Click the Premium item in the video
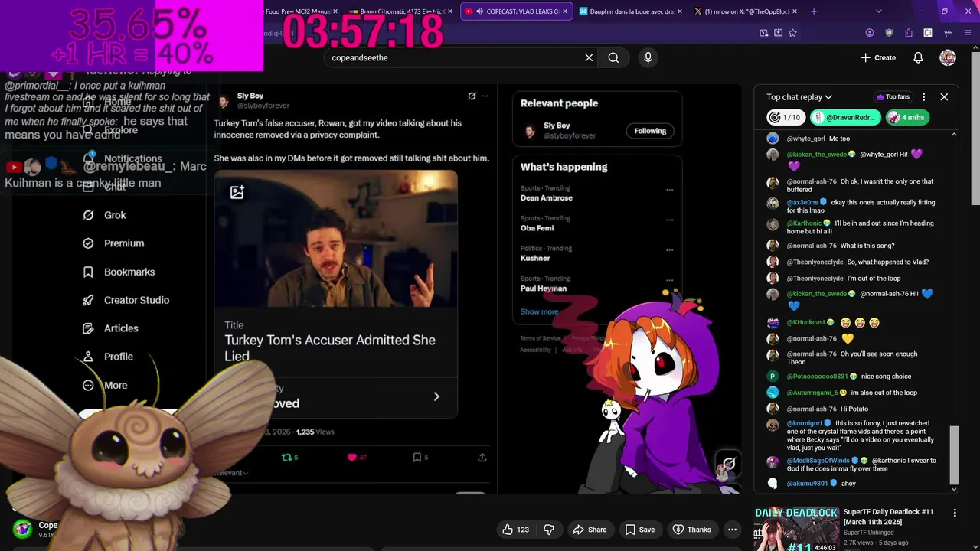 (123, 243)
